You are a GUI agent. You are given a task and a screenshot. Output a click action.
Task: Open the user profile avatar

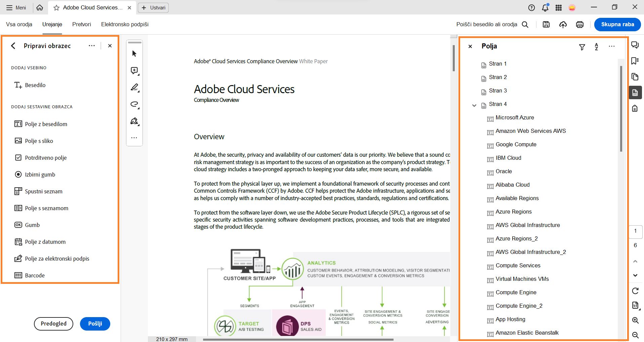572,8
